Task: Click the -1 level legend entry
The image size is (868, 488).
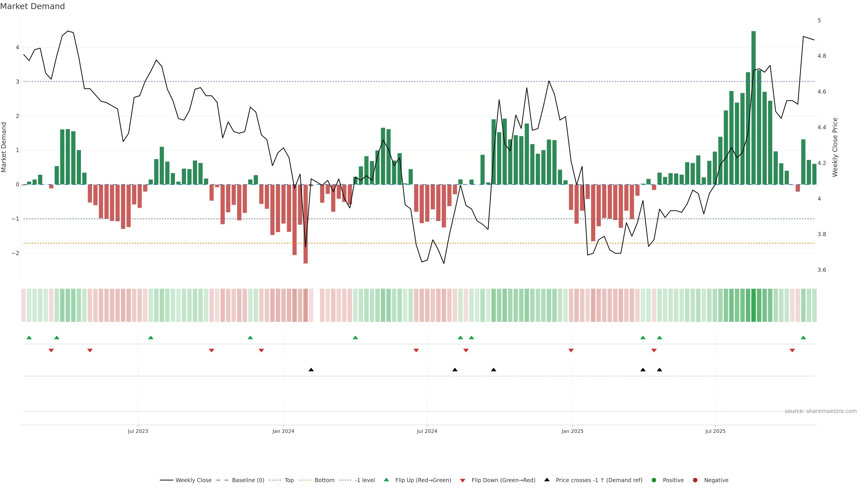Action: coord(365,480)
